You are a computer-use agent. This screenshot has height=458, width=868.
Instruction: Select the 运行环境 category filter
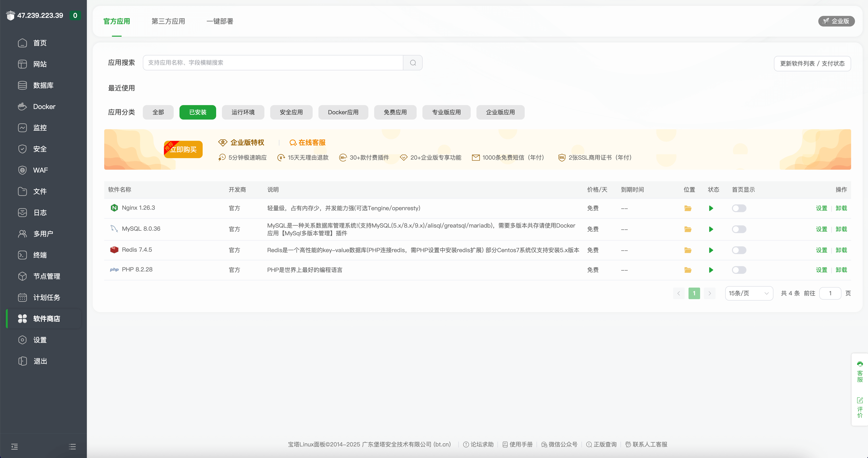click(x=243, y=113)
